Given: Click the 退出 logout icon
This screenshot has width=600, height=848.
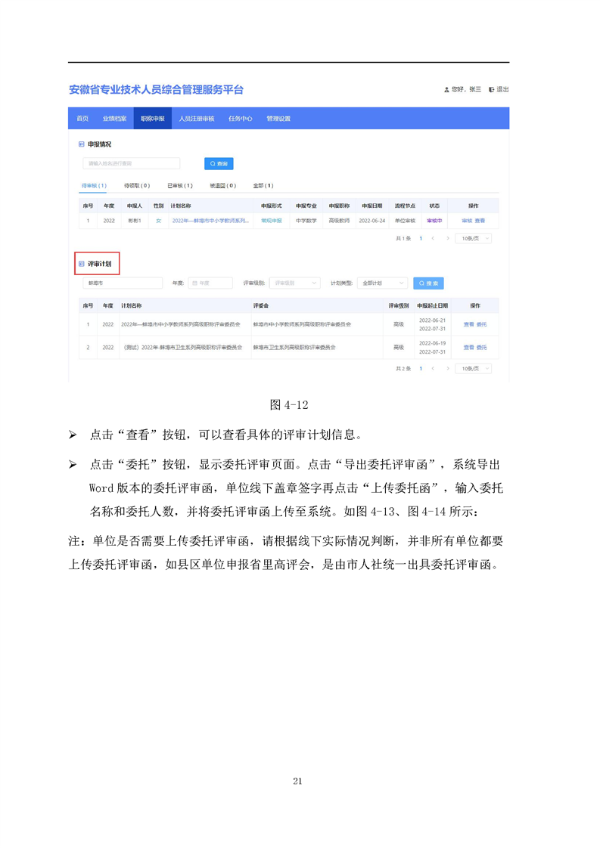Looking at the screenshot, I should 492,90.
